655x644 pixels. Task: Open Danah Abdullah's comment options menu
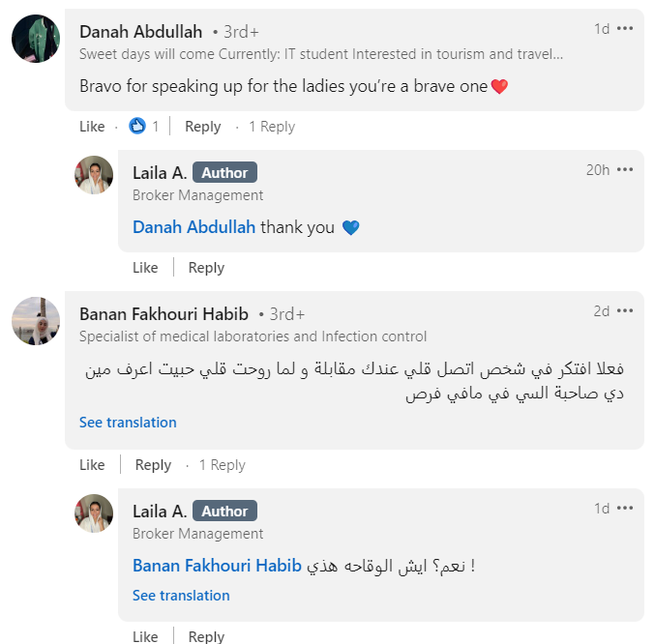(x=625, y=29)
